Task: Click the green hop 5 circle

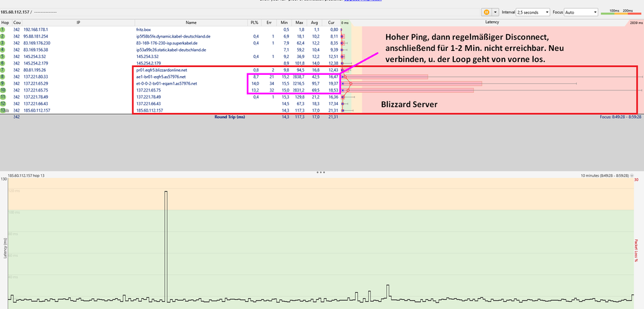Action: click(3, 56)
